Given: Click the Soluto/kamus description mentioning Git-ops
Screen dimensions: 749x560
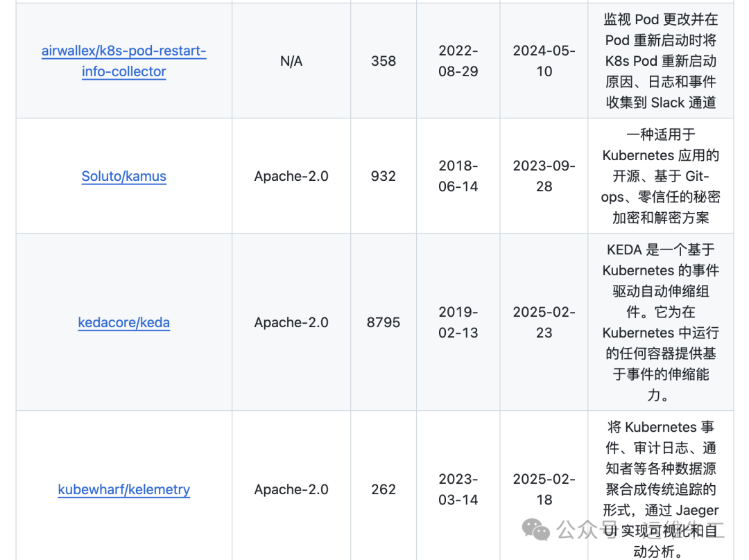Looking at the screenshot, I should (661, 176).
